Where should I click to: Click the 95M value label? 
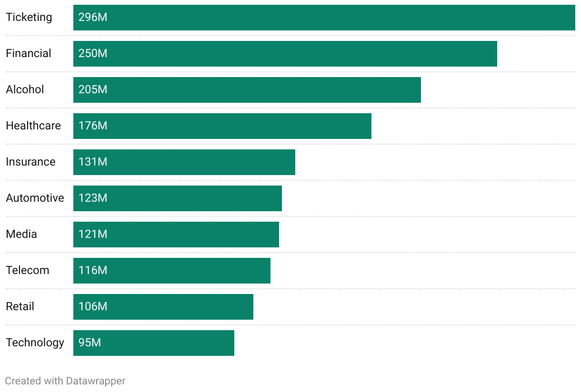[x=90, y=343]
